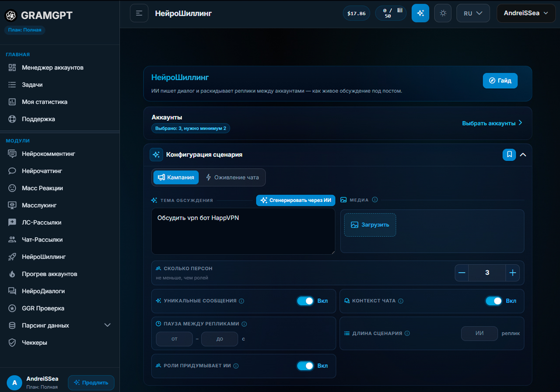Open the RU language dropdown
The image size is (560, 392).
(x=473, y=13)
